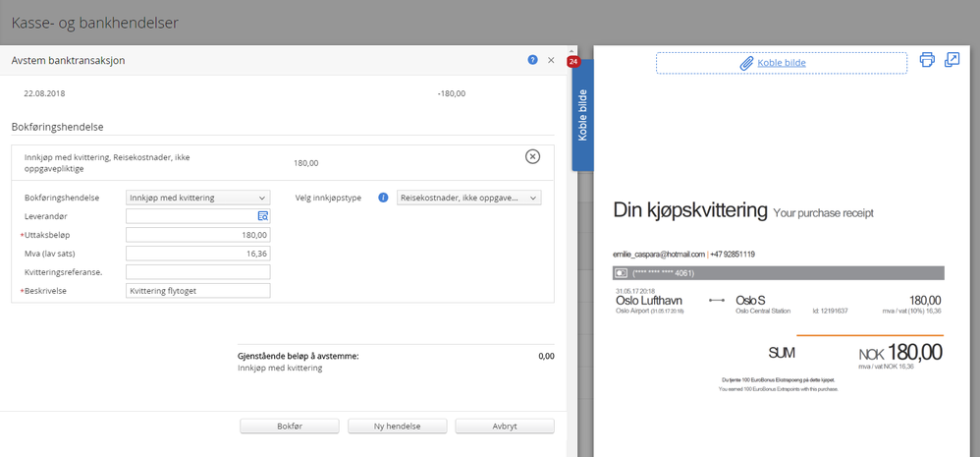This screenshot has width=980, height=457.
Task: Expand the Velg innkjøpstype dropdown
Action: [468, 198]
